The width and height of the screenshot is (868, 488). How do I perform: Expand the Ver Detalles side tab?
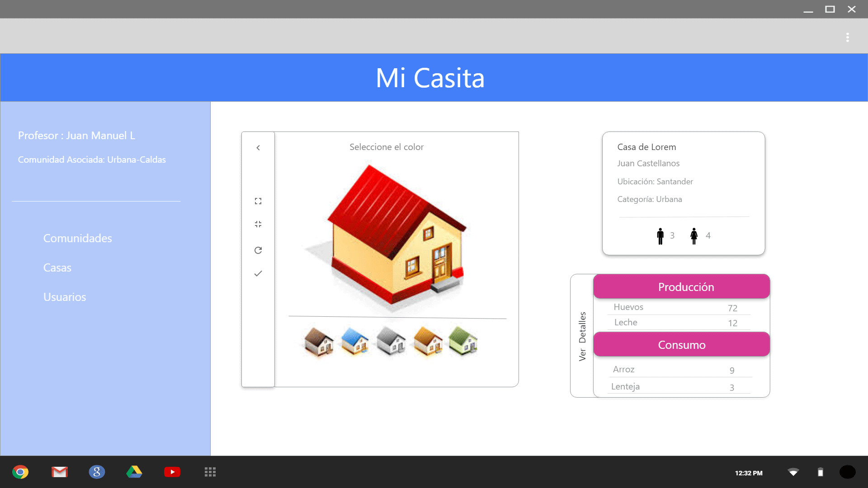582,336
